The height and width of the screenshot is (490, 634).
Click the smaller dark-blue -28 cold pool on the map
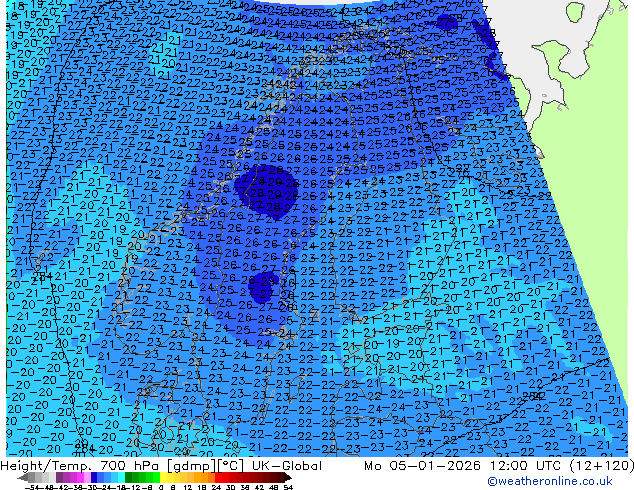click(264, 288)
